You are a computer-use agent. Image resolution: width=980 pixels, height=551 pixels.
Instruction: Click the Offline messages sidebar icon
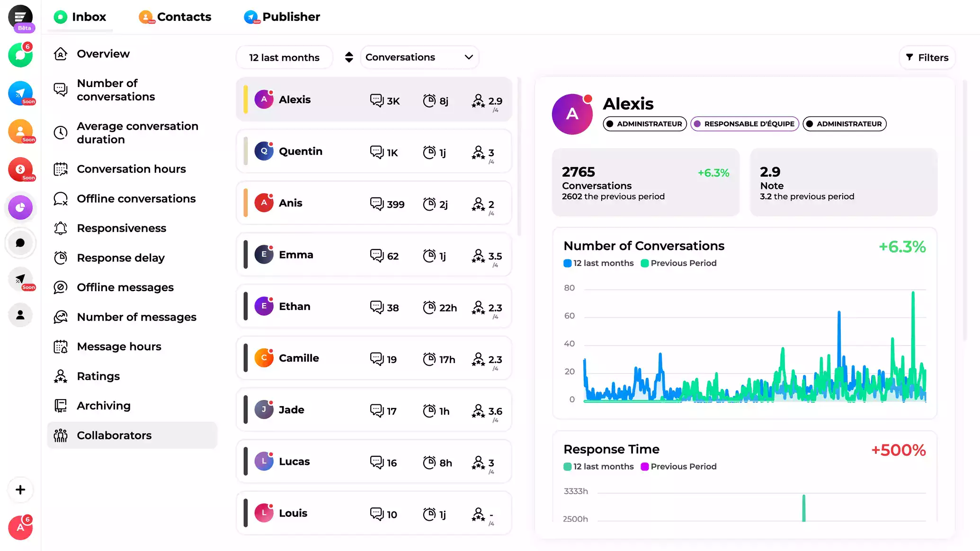pyautogui.click(x=61, y=287)
